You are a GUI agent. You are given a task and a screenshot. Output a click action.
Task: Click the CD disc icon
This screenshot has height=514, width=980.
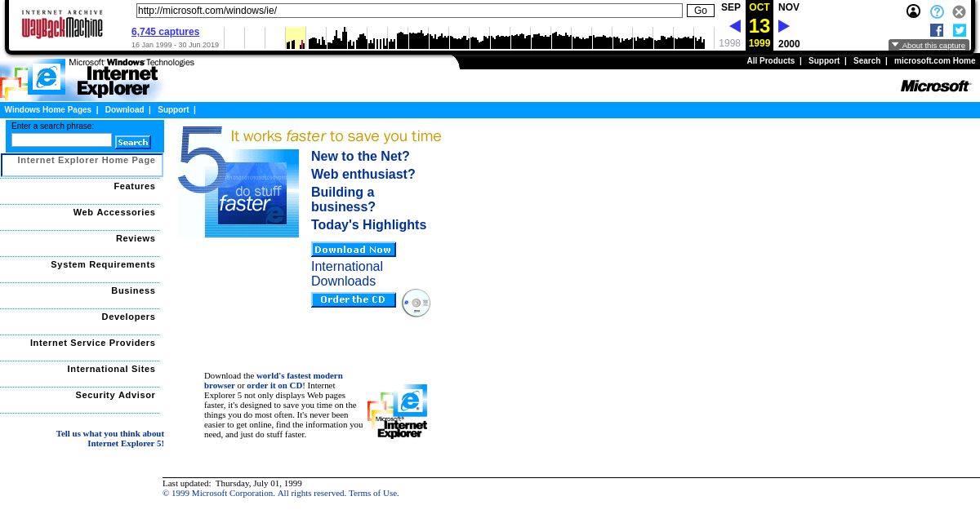(416, 303)
